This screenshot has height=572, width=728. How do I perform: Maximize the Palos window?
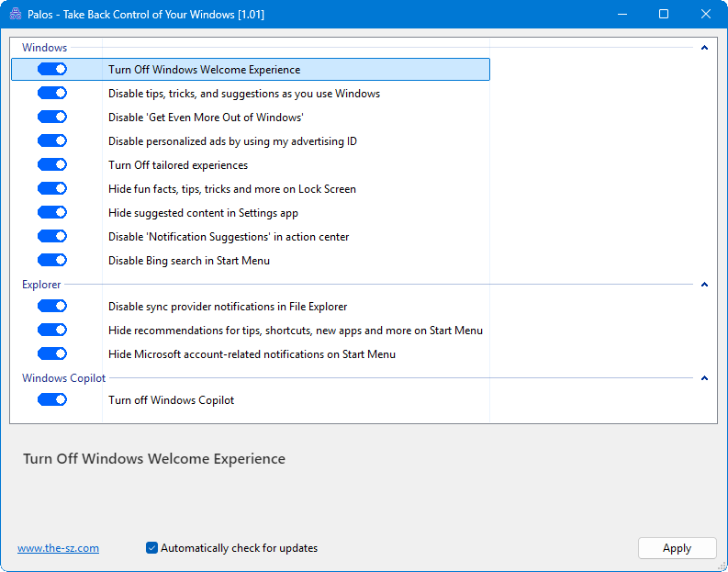click(x=664, y=14)
